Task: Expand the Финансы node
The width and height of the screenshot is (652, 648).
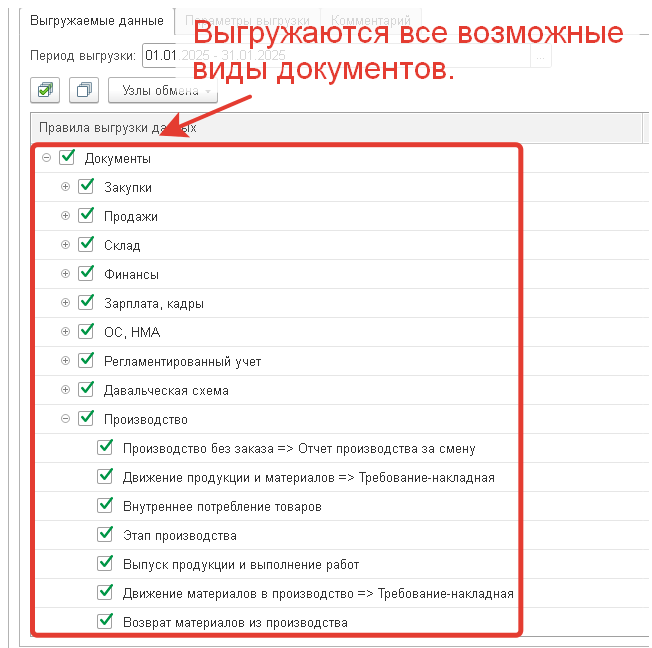Action: pos(65,274)
